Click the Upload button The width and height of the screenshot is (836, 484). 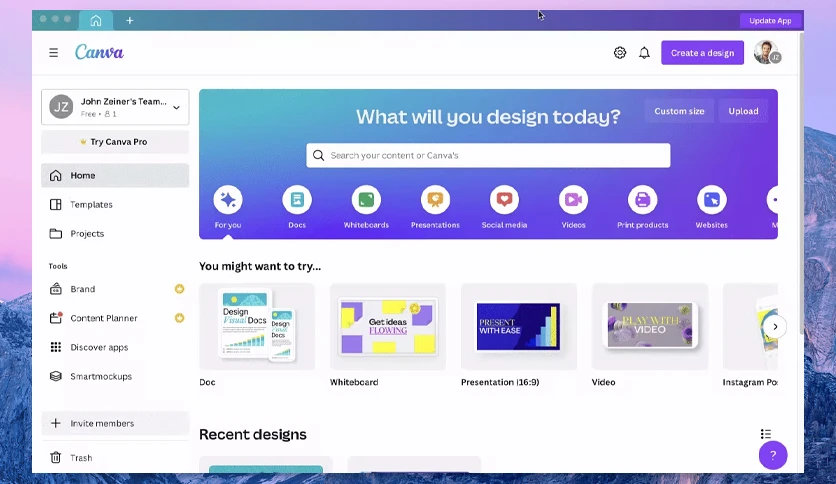(743, 111)
